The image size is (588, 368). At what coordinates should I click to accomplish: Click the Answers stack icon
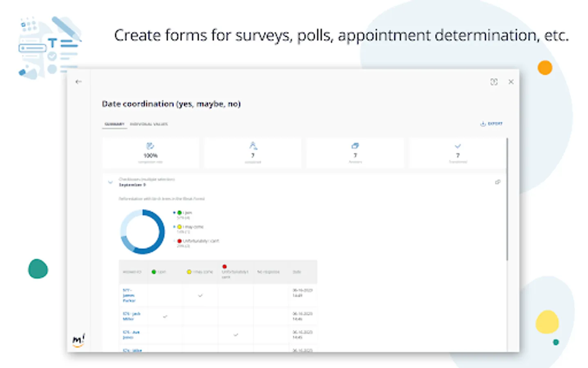[x=355, y=146]
